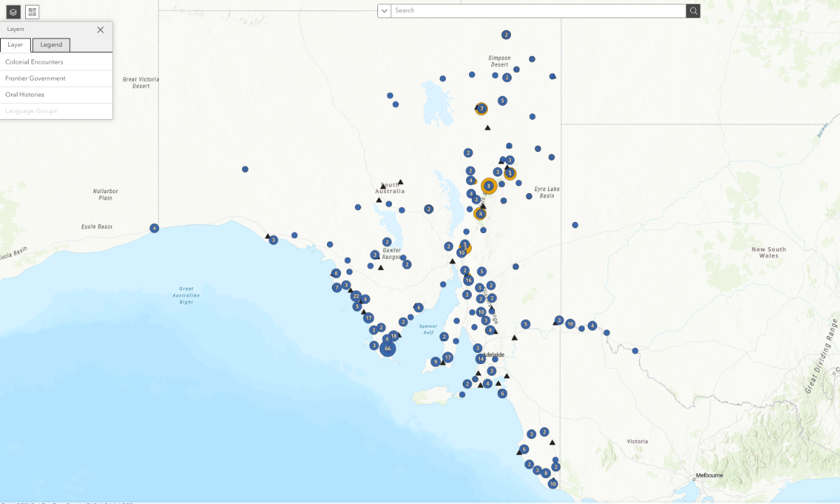Click the blue cluster marker labeled 22
The image size is (840, 504).
point(356,296)
